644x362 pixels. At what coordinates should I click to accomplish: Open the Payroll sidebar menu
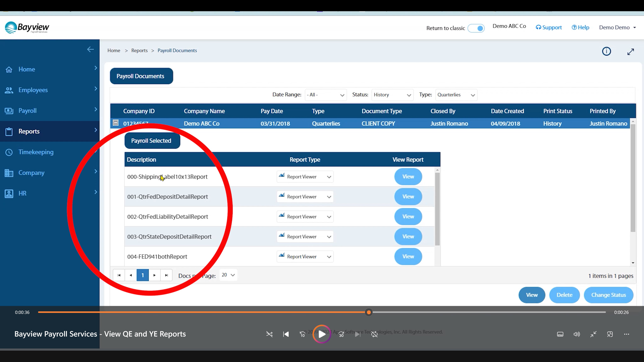point(28,111)
